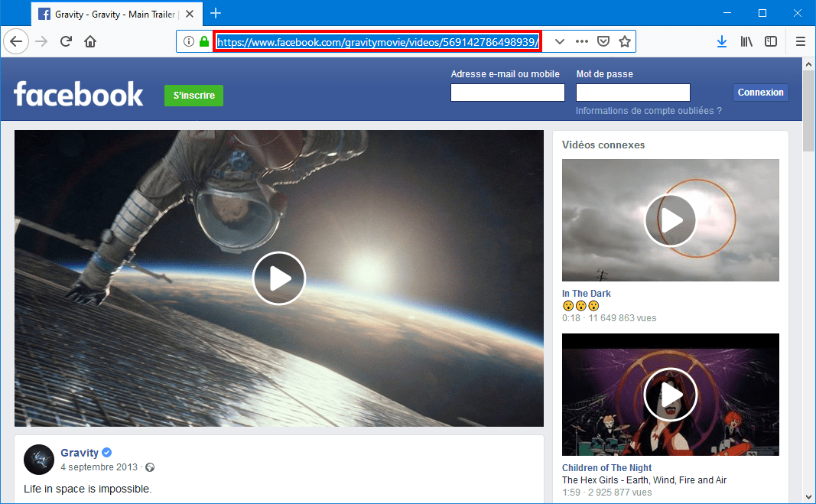Click the facebook logo
Viewport: 816px width, 504px height.
click(x=78, y=94)
